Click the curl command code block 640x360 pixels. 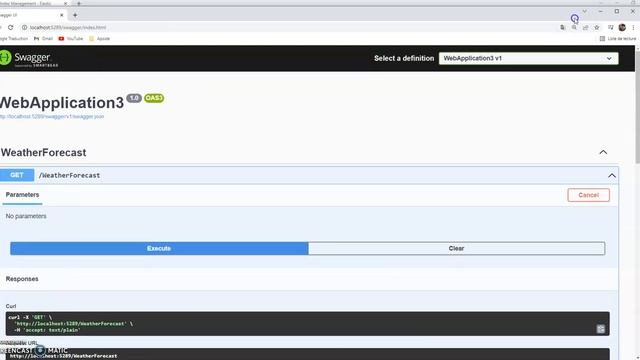coord(307,324)
